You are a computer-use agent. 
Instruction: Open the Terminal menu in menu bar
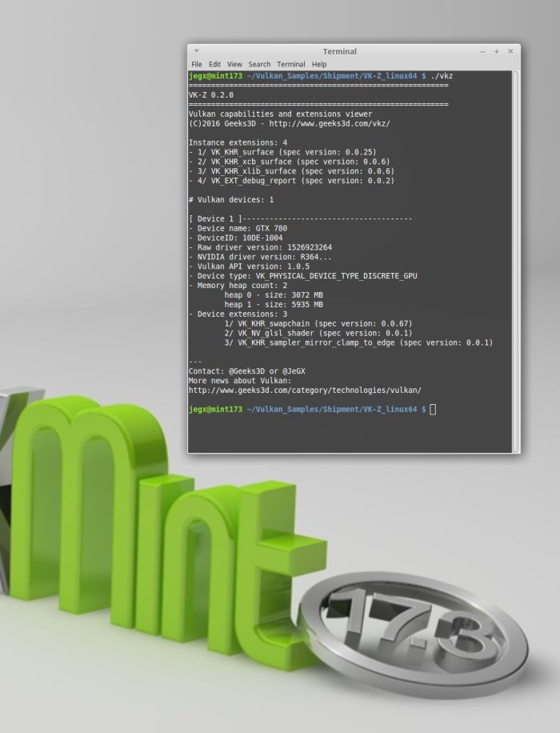[290, 64]
